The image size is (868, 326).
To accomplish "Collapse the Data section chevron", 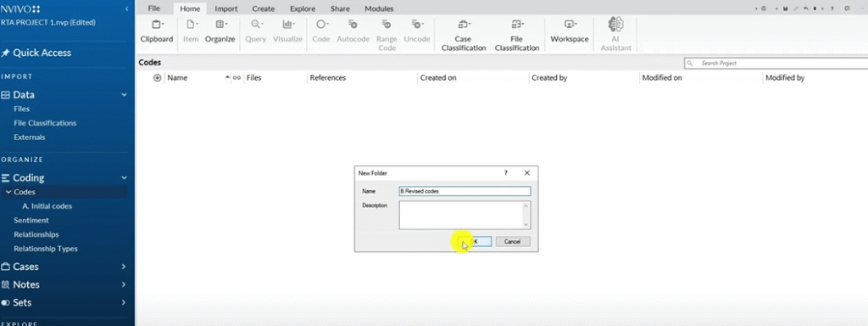I will pyautogui.click(x=124, y=95).
